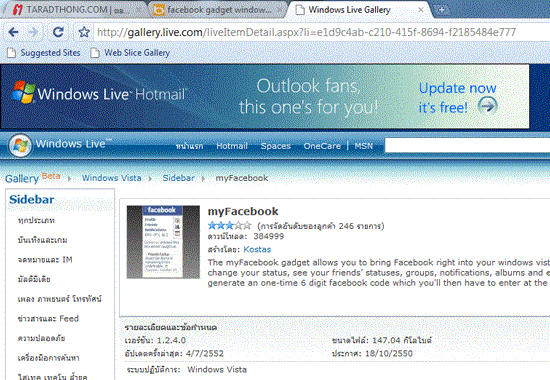The width and height of the screenshot is (550, 380).
Task: Open Spaces in Windows Live navigation
Action: 276,146
